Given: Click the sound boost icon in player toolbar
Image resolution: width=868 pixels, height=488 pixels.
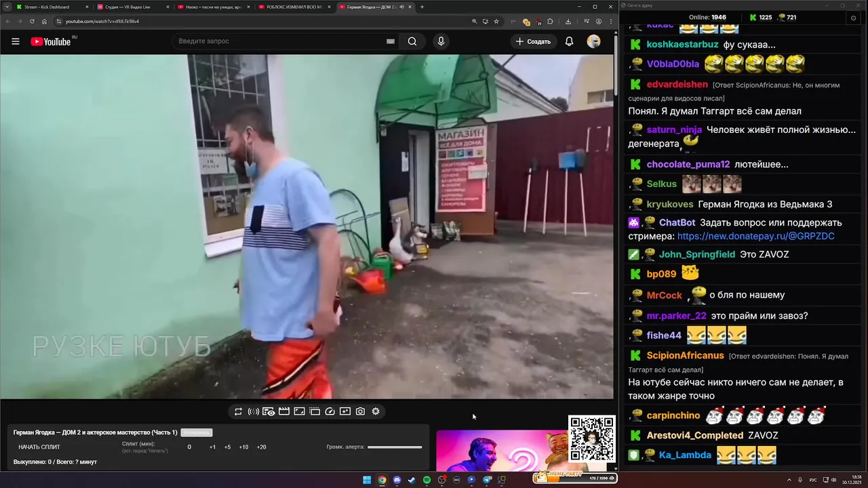Looking at the screenshot, I should coord(253,411).
